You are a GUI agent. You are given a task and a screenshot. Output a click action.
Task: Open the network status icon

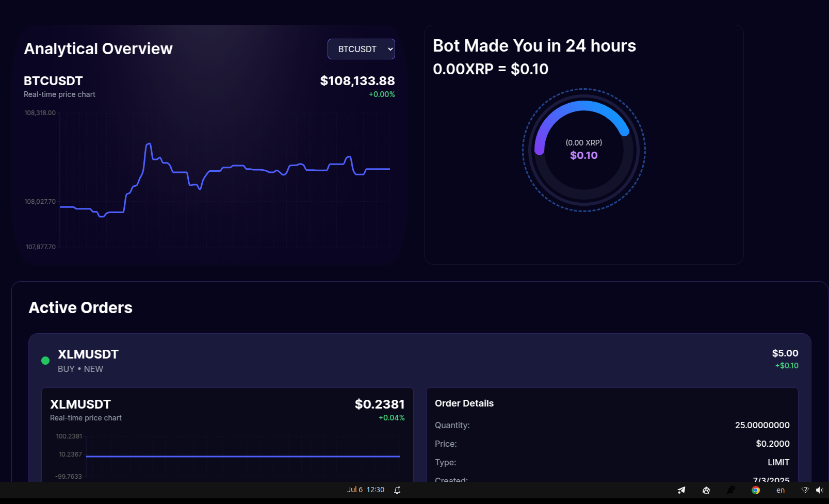click(805, 490)
